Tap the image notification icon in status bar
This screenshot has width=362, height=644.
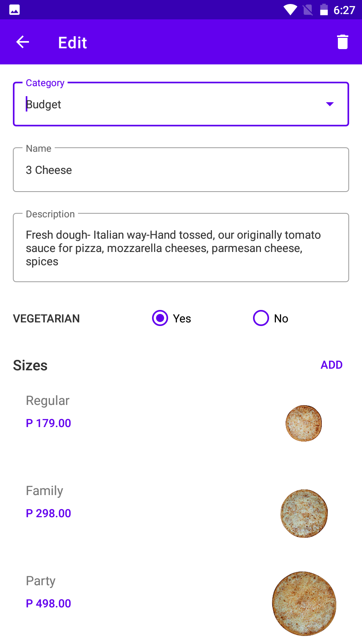click(x=14, y=10)
